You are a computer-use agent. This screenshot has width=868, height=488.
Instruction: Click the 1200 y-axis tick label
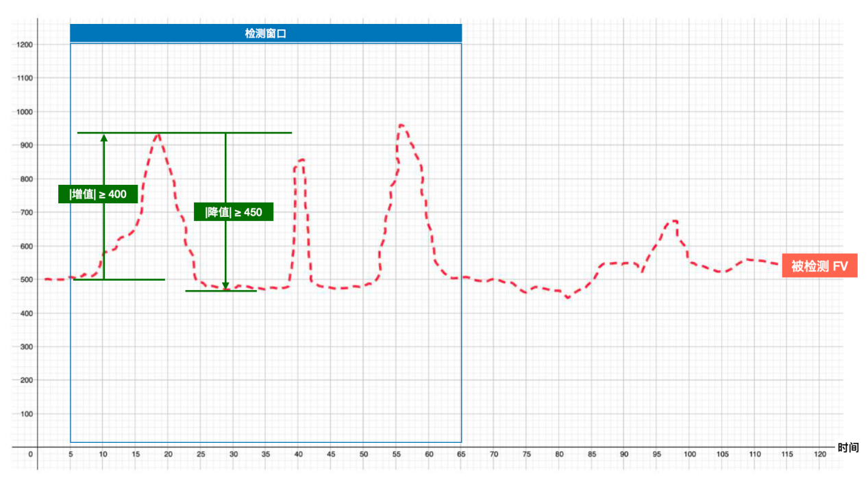(23, 44)
